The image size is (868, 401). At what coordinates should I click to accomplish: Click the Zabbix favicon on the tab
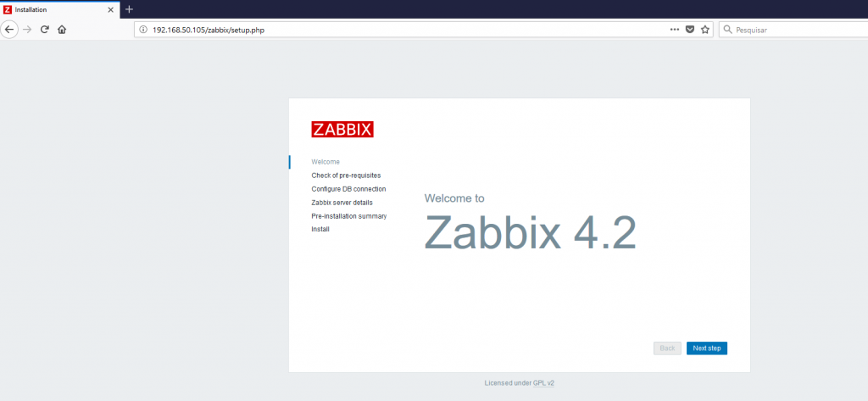pos(8,10)
